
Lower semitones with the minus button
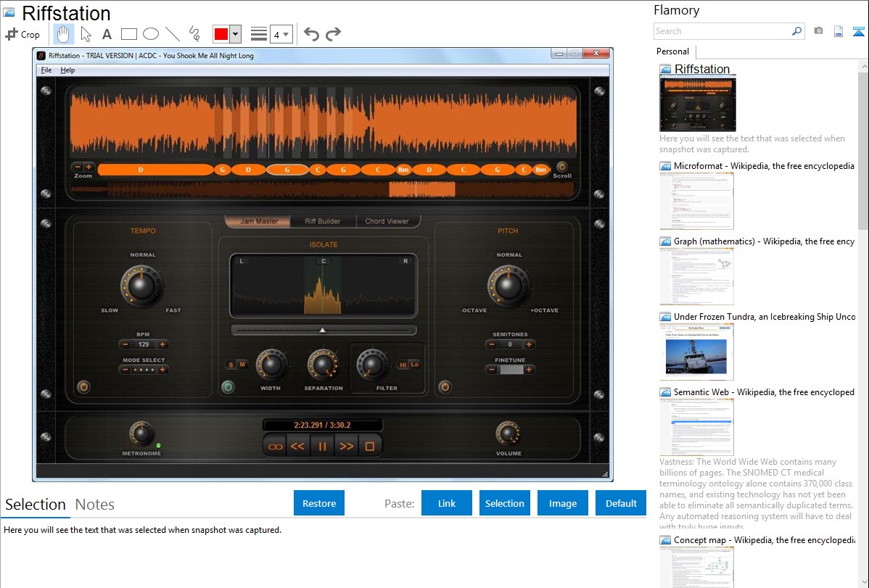click(x=492, y=344)
